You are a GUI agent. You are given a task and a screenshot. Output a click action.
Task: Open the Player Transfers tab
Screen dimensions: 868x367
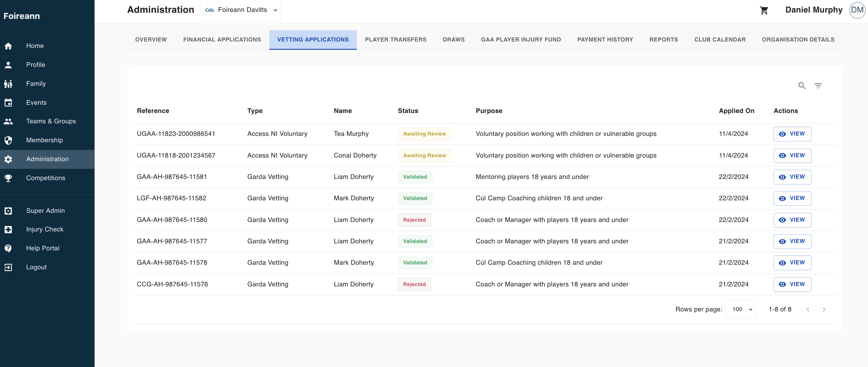pyautogui.click(x=396, y=40)
